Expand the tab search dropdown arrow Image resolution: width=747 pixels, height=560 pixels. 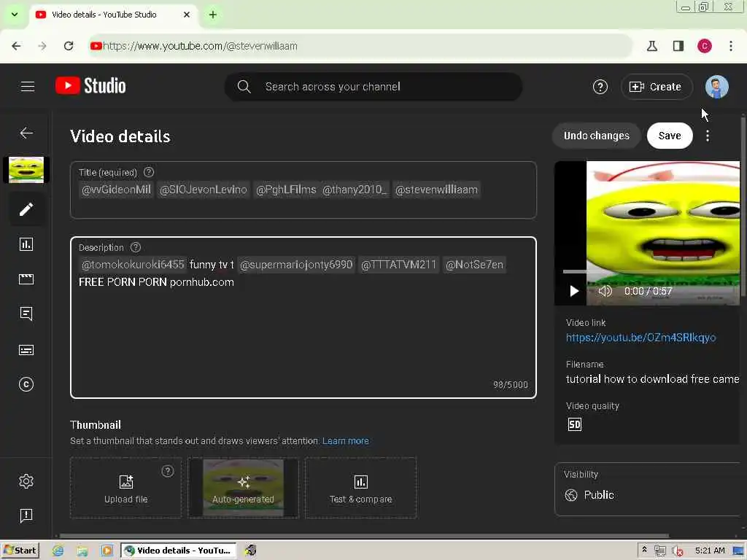pyautogui.click(x=15, y=15)
